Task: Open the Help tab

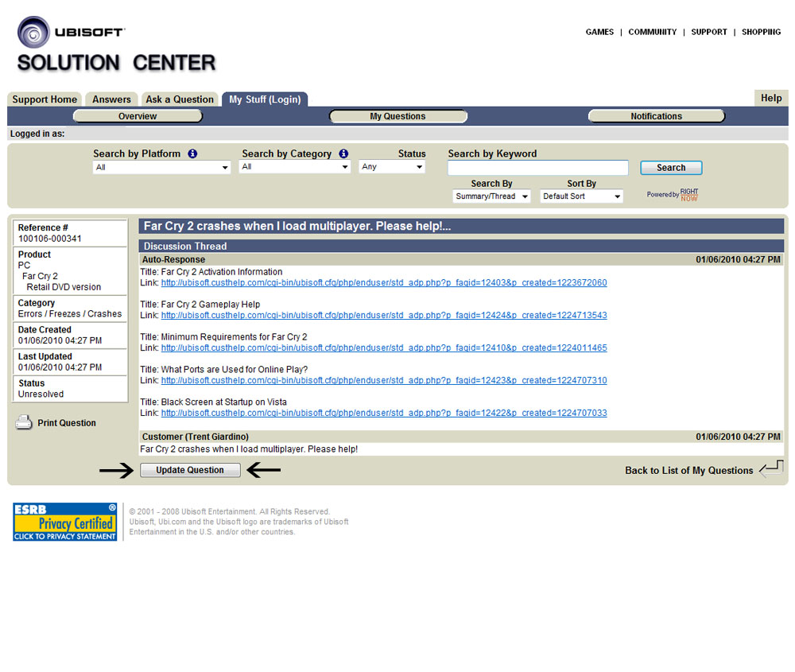Action: [x=771, y=98]
